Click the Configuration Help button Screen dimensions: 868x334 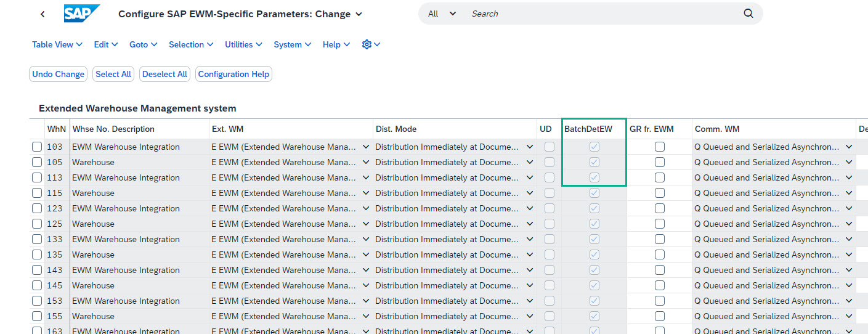(233, 74)
